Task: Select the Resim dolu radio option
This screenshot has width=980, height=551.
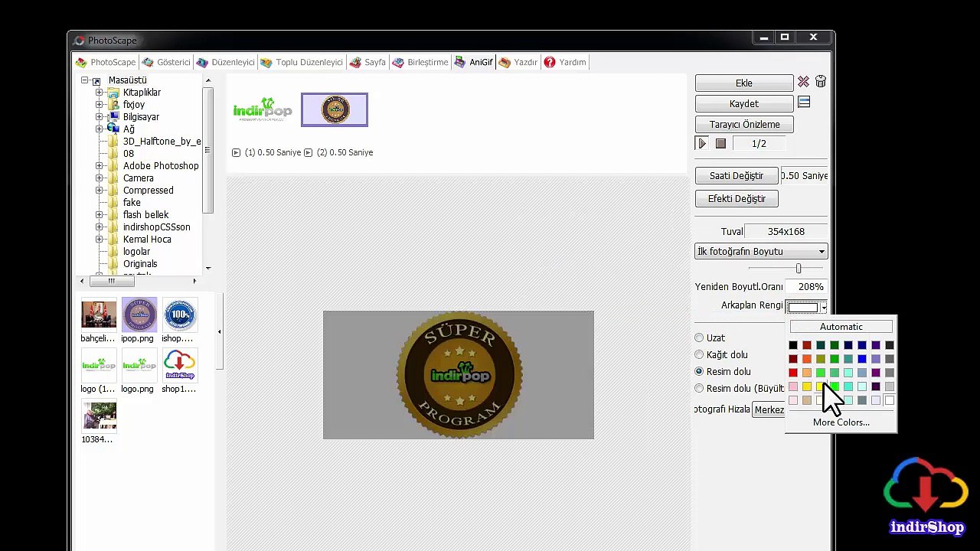Action: (x=699, y=371)
